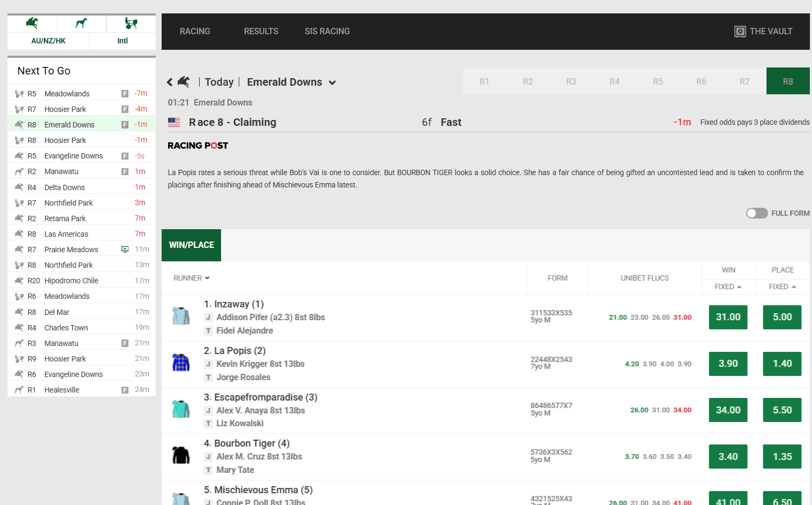The width and height of the screenshot is (812, 505).
Task: Click Inzaway's jockey silks image
Action: (181, 316)
